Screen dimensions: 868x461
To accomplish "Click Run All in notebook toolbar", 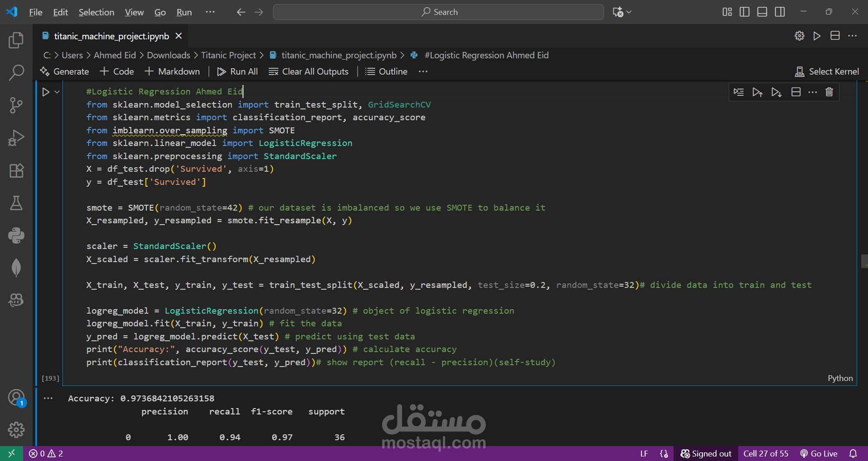I will [237, 71].
